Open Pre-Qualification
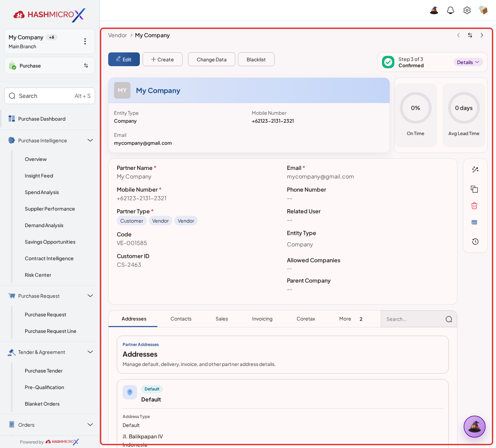Viewport: 496px width, 448px height. coord(44,387)
